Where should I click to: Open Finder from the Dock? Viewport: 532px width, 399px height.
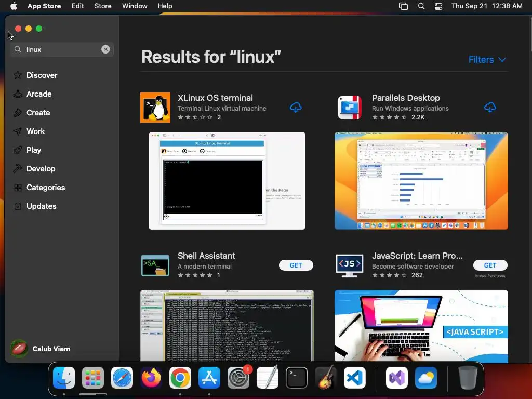tap(64, 378)
